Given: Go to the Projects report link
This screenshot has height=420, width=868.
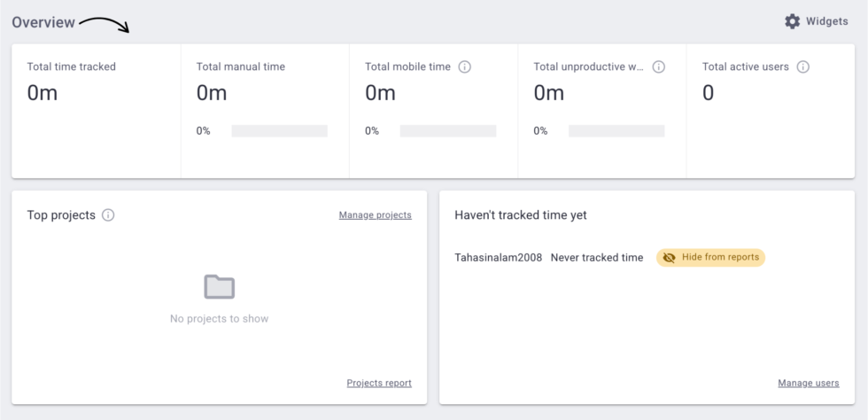Looking at the screenshot, I should (379, 383).
